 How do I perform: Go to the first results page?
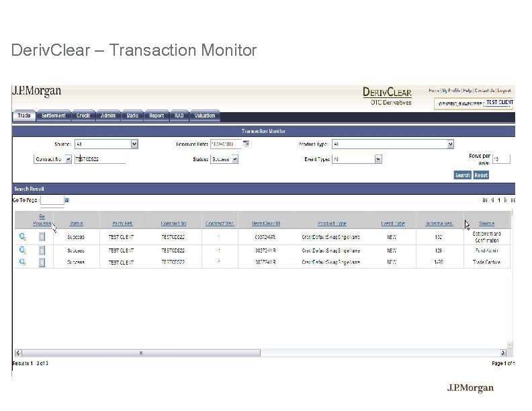[484, 200]
